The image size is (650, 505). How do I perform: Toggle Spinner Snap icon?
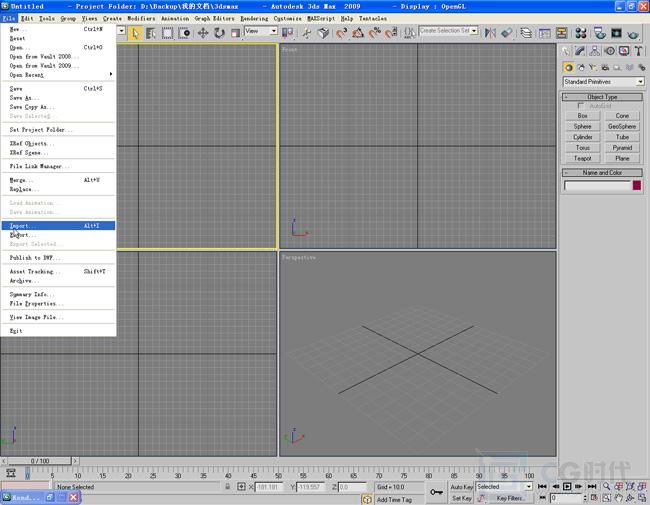391,33
